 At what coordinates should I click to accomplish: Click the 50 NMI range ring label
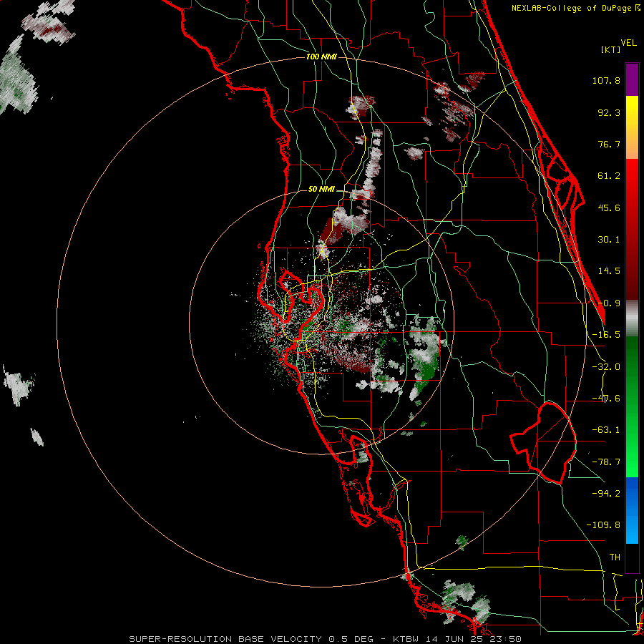click(321, 189)
